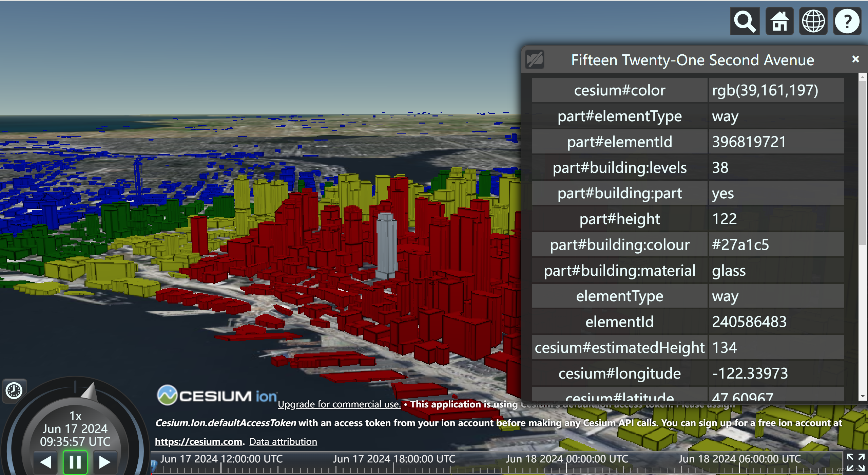Click the cesium#estimatedHeight label

(x=619, y=347)
